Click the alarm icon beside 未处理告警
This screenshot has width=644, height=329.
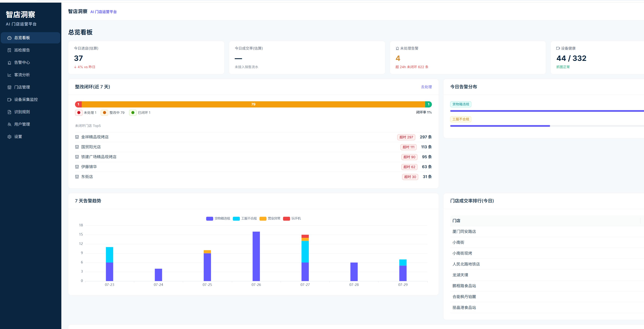(x=397, y=48)
